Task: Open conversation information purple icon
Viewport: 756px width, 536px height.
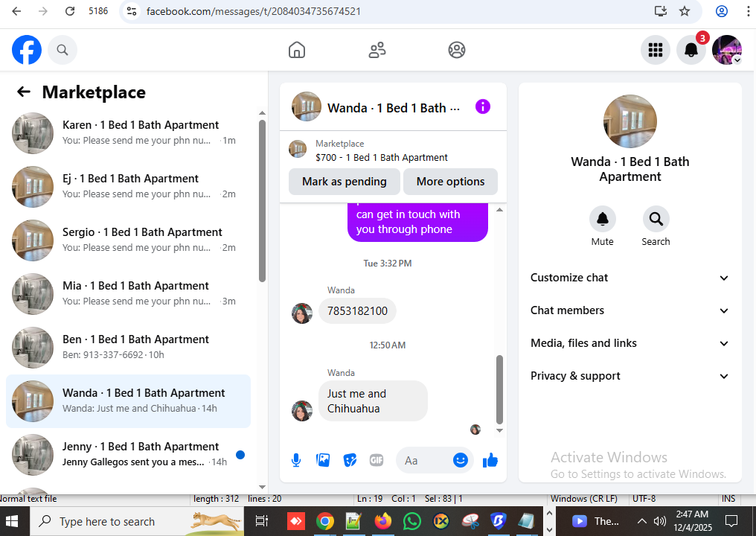Action: tap(483, 106)
